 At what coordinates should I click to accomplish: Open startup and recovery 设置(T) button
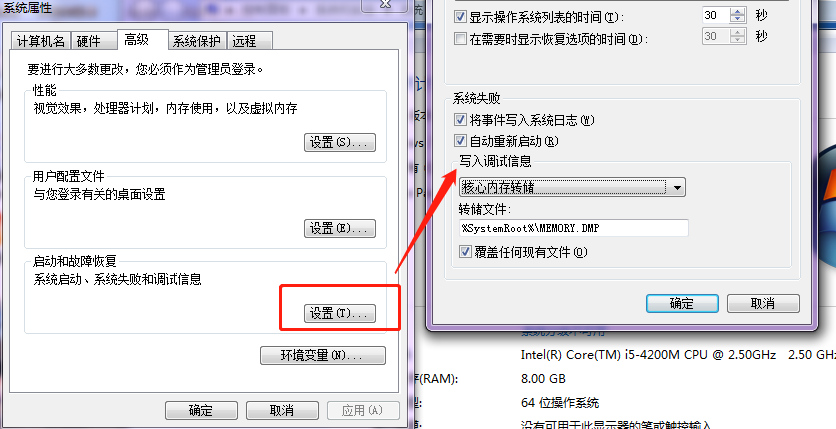(340, 313)
